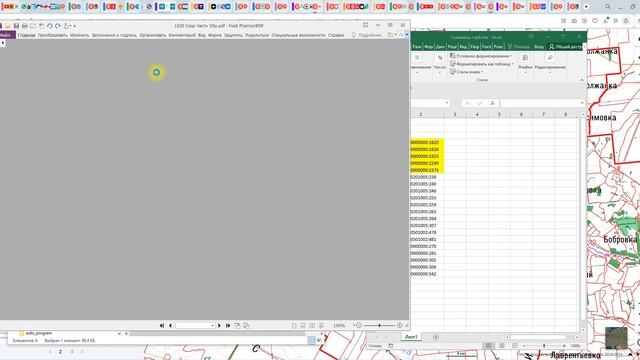Click Вход sign-in in Excel
The height and width of the screenshot is (360, 640).
[539, 47]
